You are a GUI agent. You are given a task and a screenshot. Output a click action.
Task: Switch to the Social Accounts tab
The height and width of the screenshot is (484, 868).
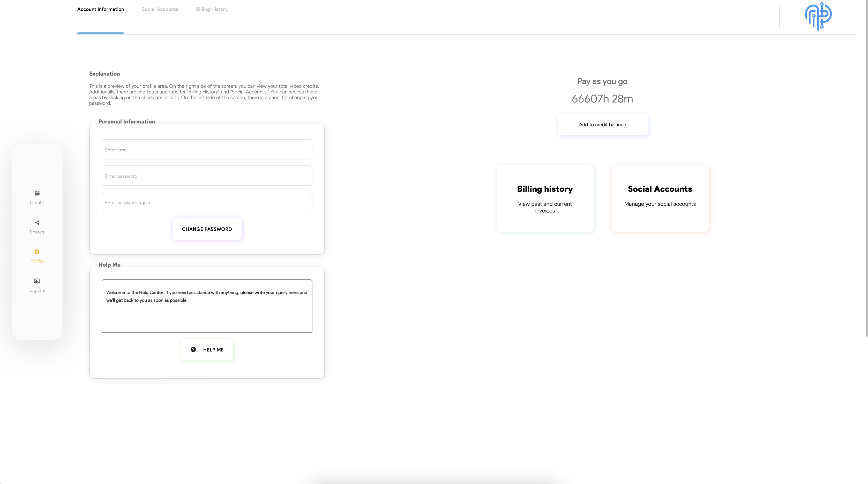click(x=160, y=9)
